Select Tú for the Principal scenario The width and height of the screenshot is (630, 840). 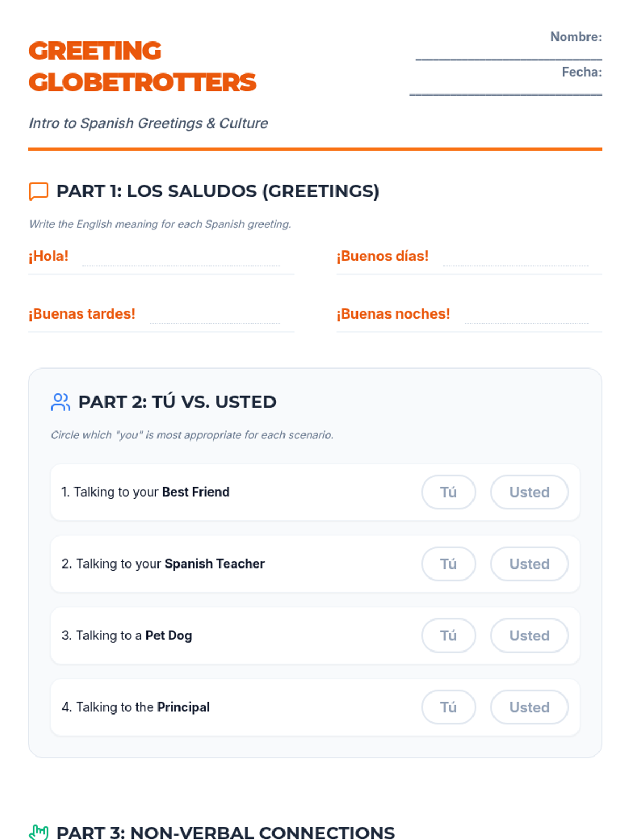point(448,707)
